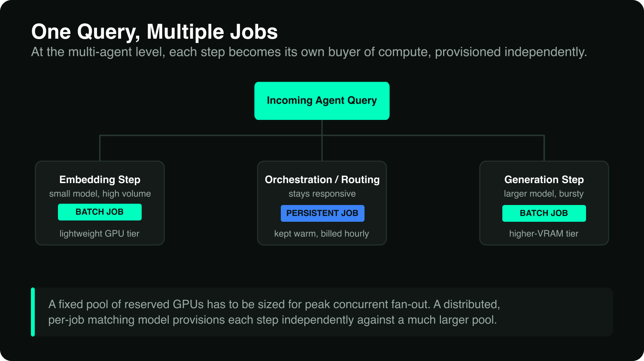Click 'larger model, bursty' caption
This screenshot has height=361, width=644.
544,194
